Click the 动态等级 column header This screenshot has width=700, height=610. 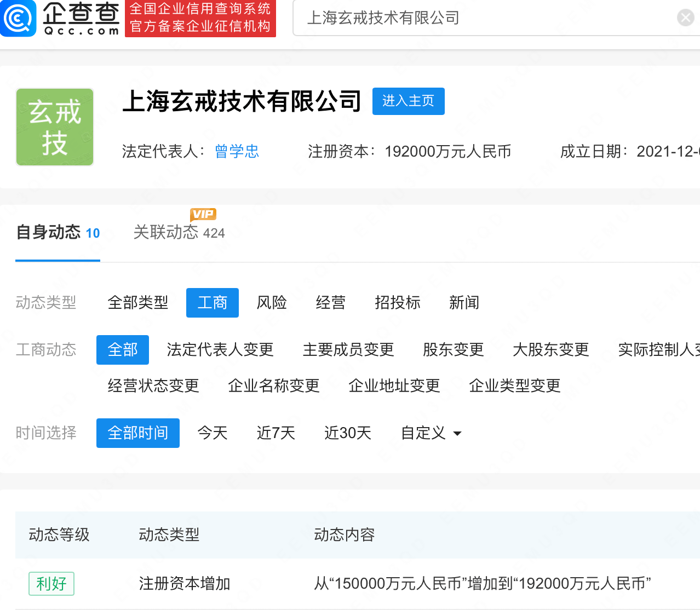59,535
